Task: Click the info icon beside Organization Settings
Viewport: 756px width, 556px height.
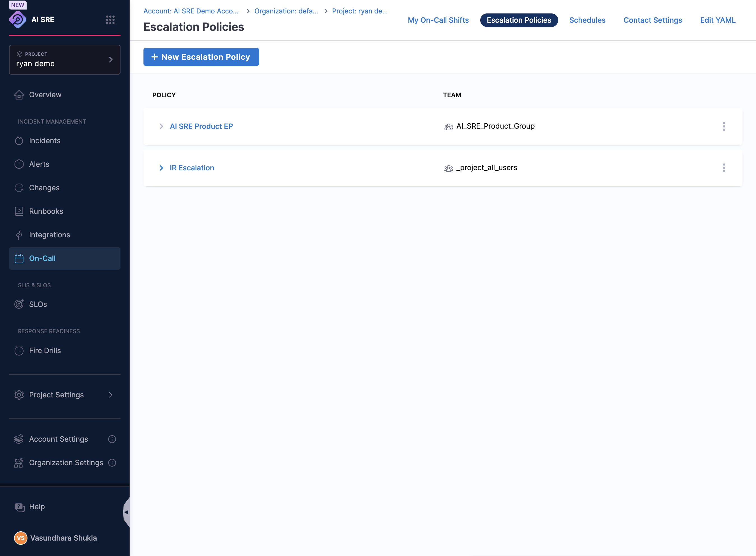Action: point(112,463)
